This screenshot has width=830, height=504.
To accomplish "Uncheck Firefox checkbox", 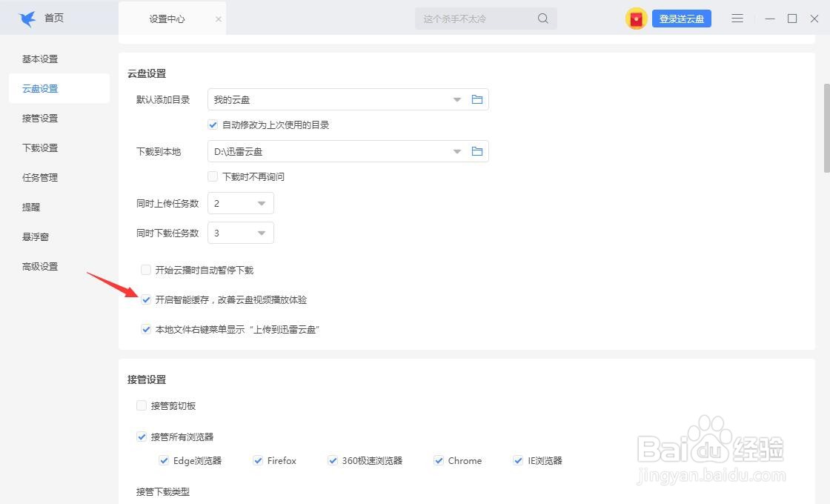I will pyautogui.click(x=258, y=460).
